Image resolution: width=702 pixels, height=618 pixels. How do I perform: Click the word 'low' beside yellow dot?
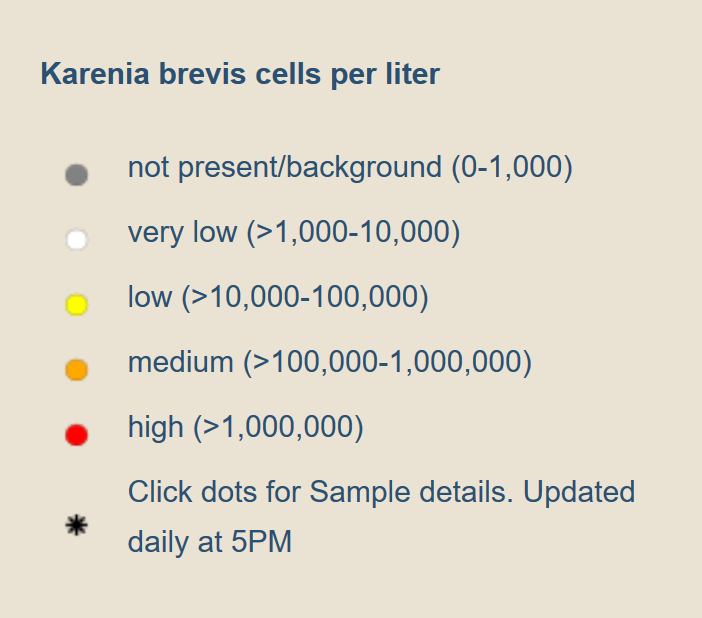point(150,297)
